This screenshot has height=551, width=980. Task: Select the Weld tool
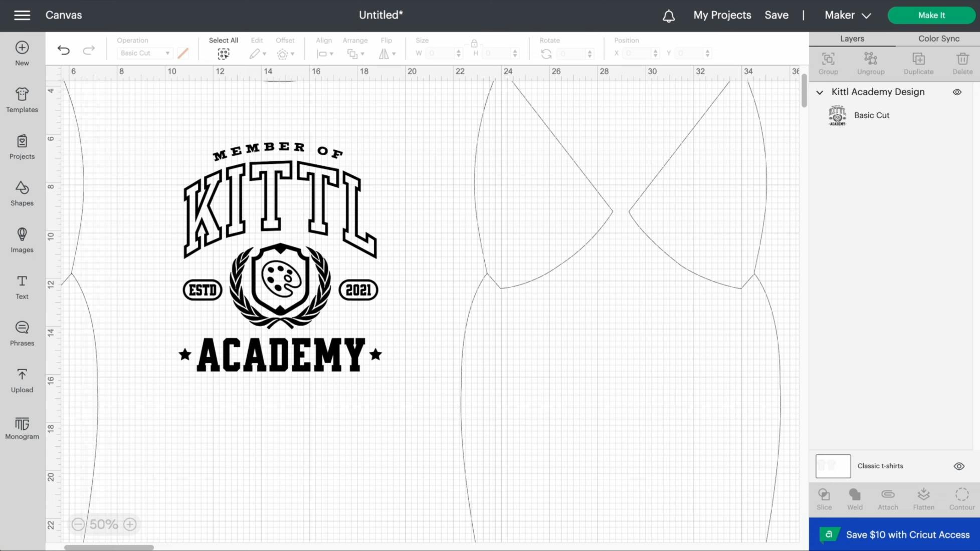[855, 497]
